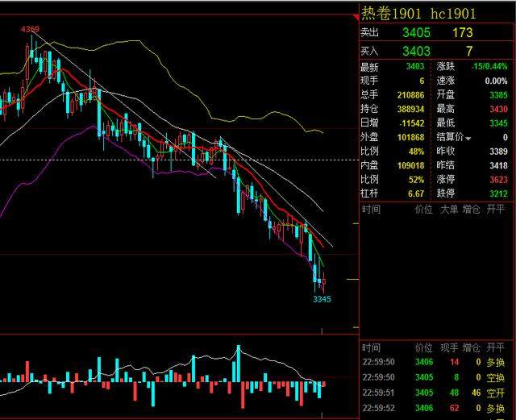Image resolution: width=516 pixels, height=420 pixels.
Task: Select the 最低 value 3345
Action: click(498, 123)
